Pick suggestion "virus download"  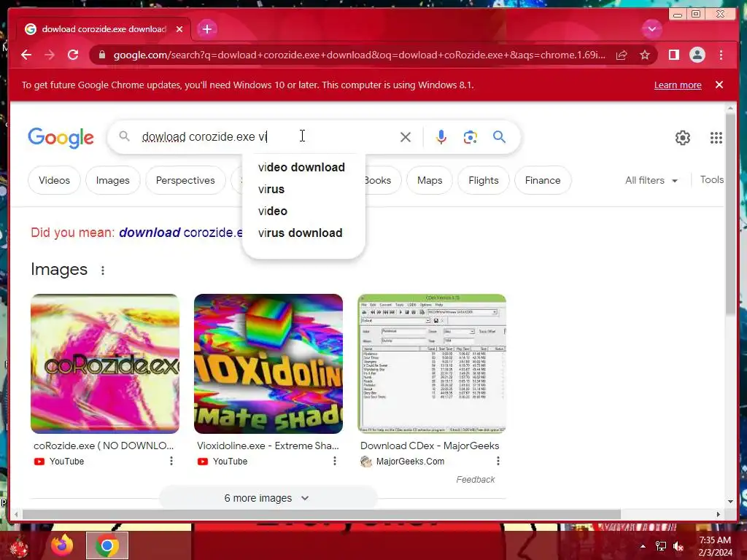(301, 233)
